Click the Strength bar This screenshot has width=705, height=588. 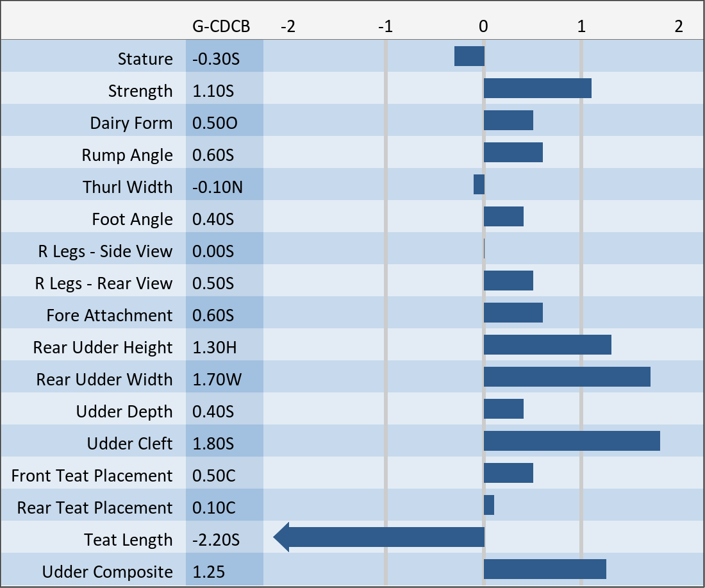click(x=537, y=88)
